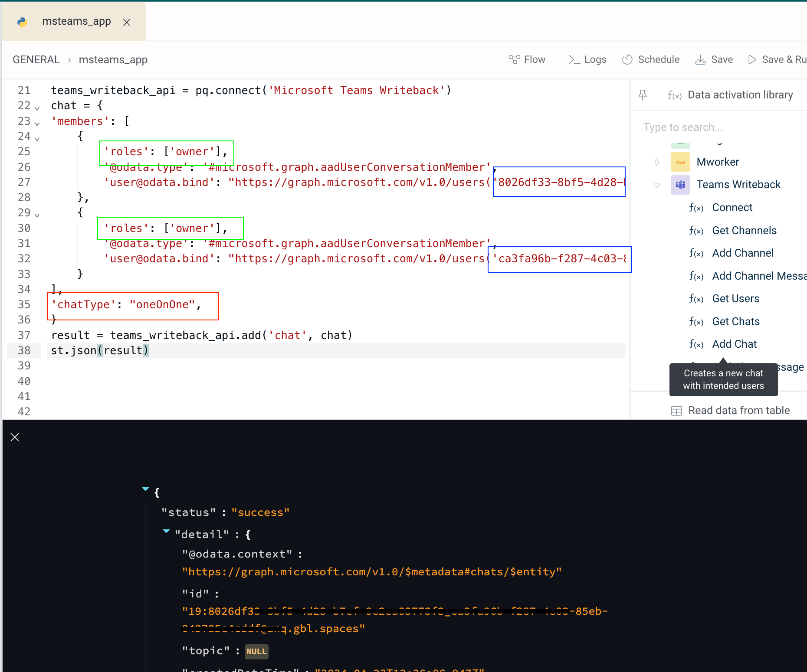Open the Logs panel
The height and width of the screenshot is (672, 807).
587,59
